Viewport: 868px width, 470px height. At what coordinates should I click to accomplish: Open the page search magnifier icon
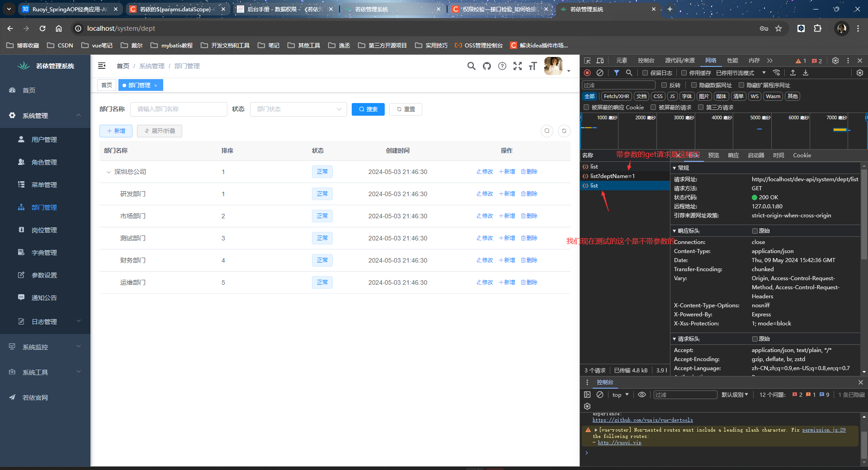(x=471, y=66)
